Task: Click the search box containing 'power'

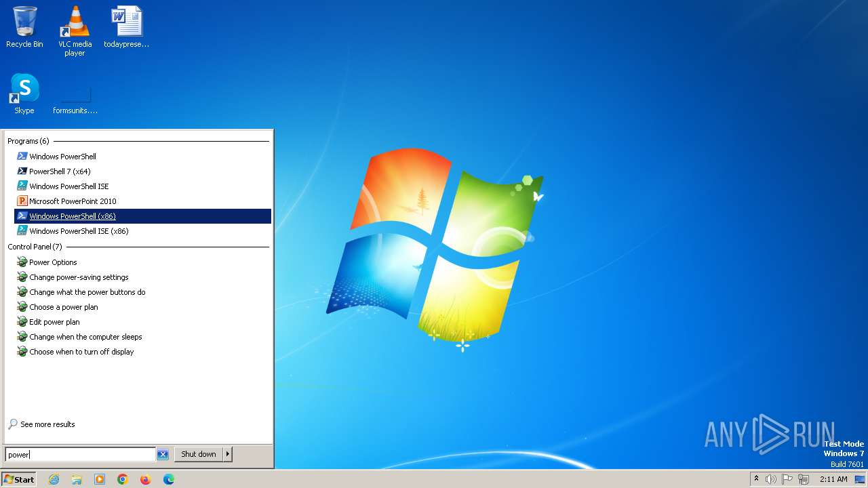Action: click(x=81, y=455)
